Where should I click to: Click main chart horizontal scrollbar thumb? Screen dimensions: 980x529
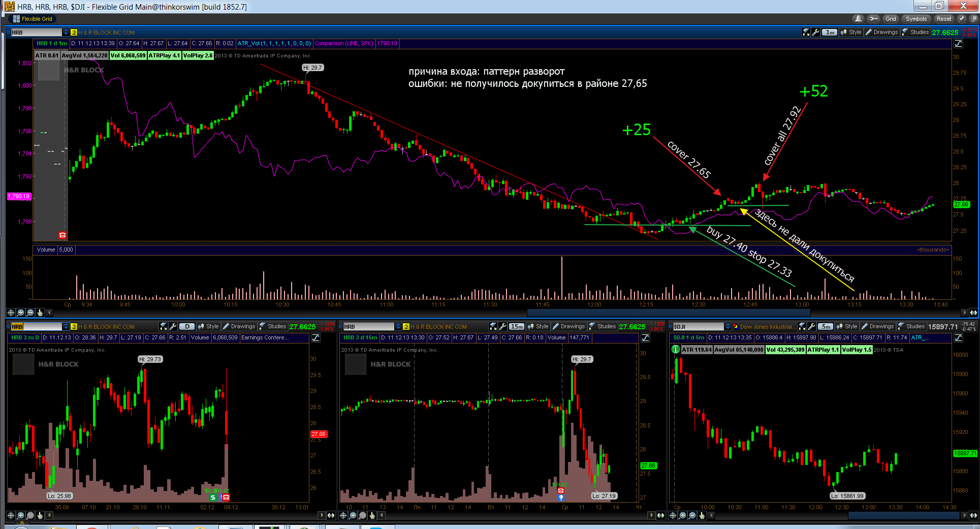point(669,313)
